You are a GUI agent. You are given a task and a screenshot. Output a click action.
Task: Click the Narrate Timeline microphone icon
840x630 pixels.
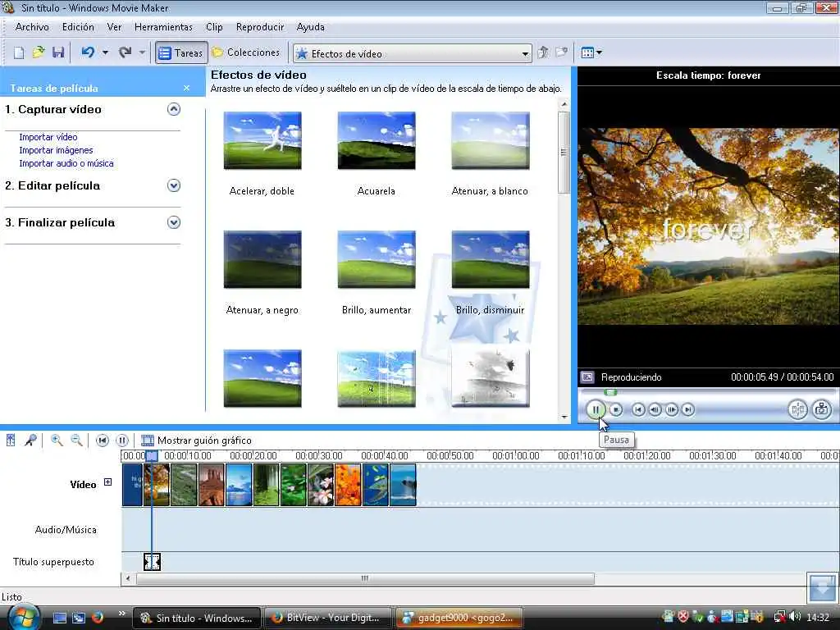[x=31, y=441]
